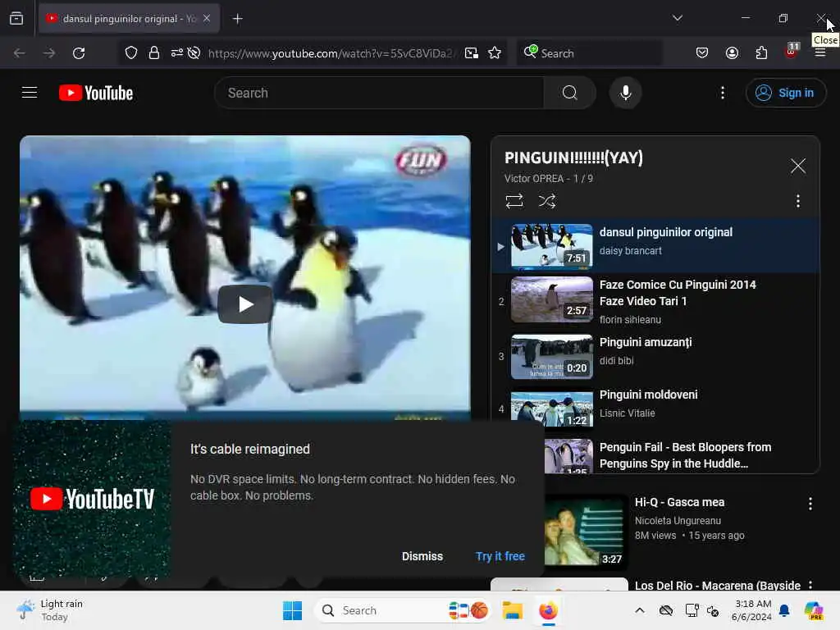
Task: Sign in to YouTube
Action: 785,93
